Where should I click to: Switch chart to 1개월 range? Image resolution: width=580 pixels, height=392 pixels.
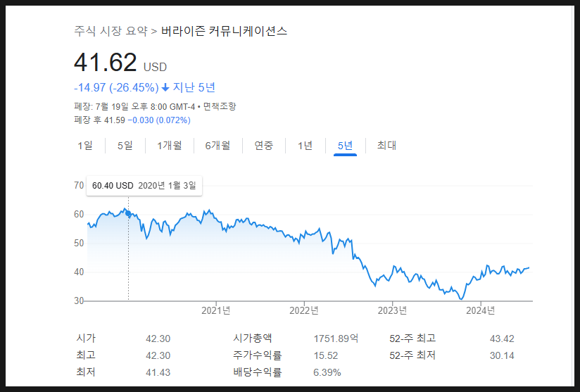(170, 146)
